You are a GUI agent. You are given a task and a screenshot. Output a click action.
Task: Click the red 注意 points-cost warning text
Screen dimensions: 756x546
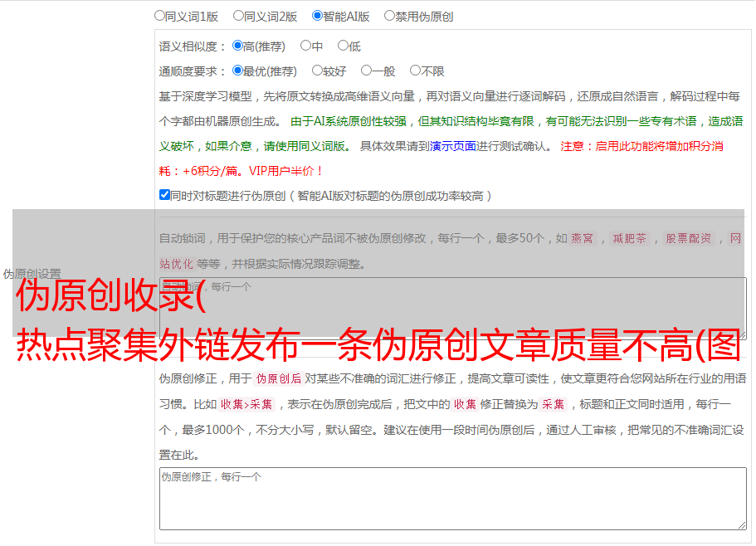click(441, 158)
